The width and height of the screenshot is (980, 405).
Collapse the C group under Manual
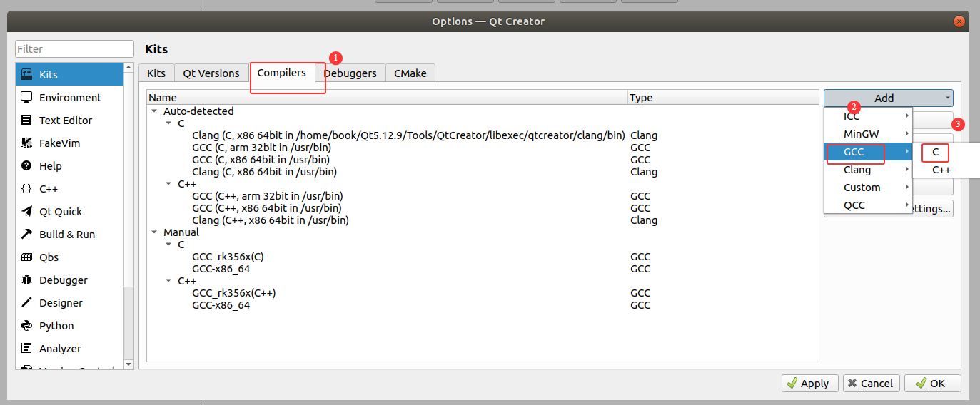point(168,244)
